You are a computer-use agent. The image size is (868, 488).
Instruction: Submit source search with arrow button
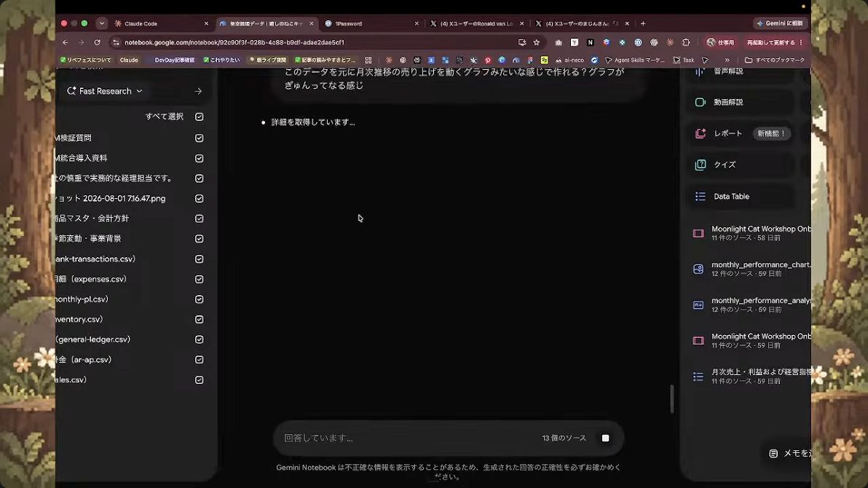(198, 91)
